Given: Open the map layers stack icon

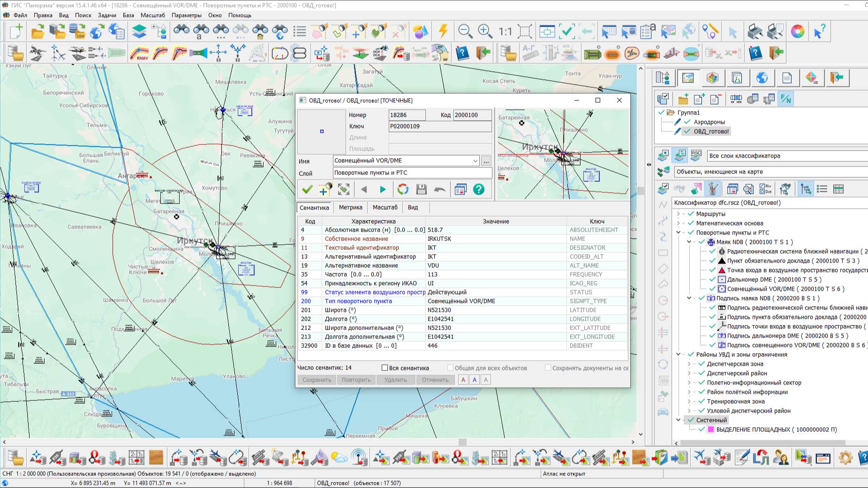Looking at the screenshot, I should pos(139,31).
